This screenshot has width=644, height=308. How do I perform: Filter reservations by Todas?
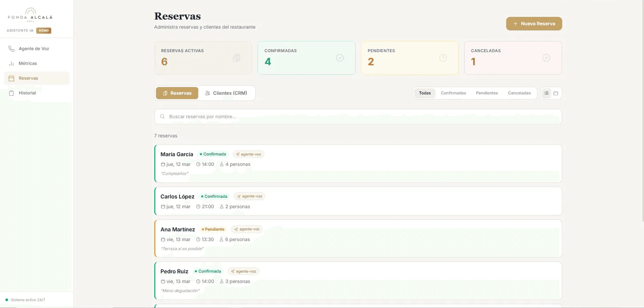click(x=425, y=93)
